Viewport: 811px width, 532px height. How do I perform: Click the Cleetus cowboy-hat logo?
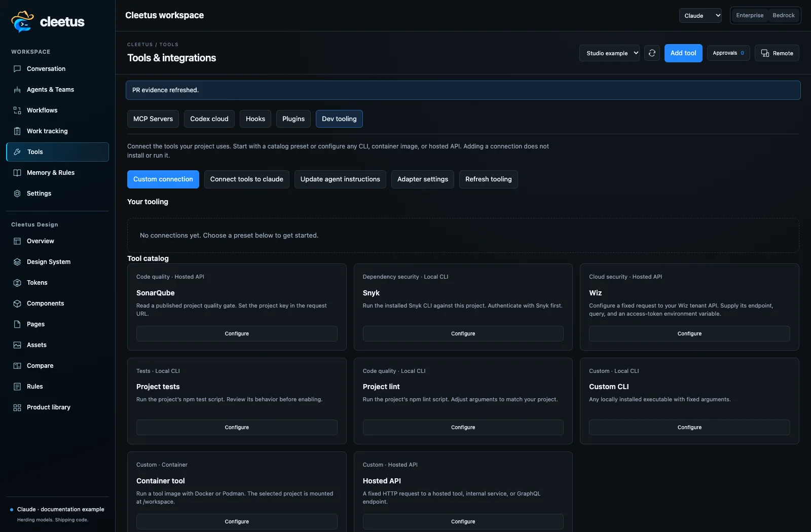(22, 21)
